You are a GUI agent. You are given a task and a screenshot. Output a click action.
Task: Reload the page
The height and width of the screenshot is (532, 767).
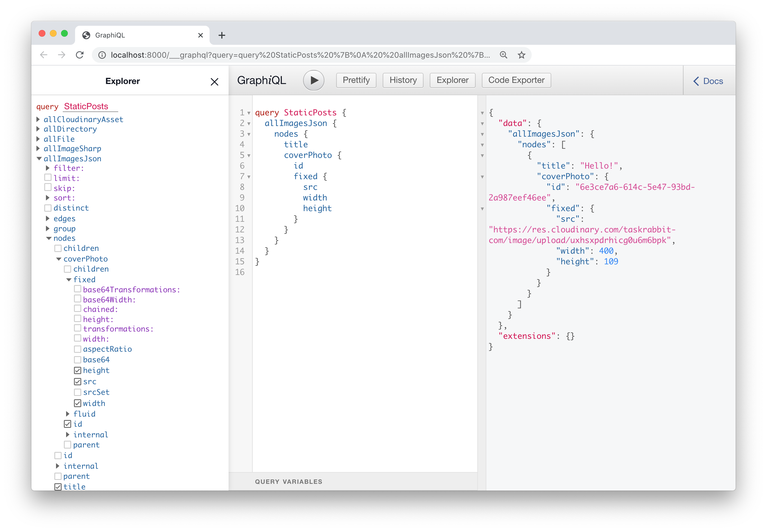[80, 55]
